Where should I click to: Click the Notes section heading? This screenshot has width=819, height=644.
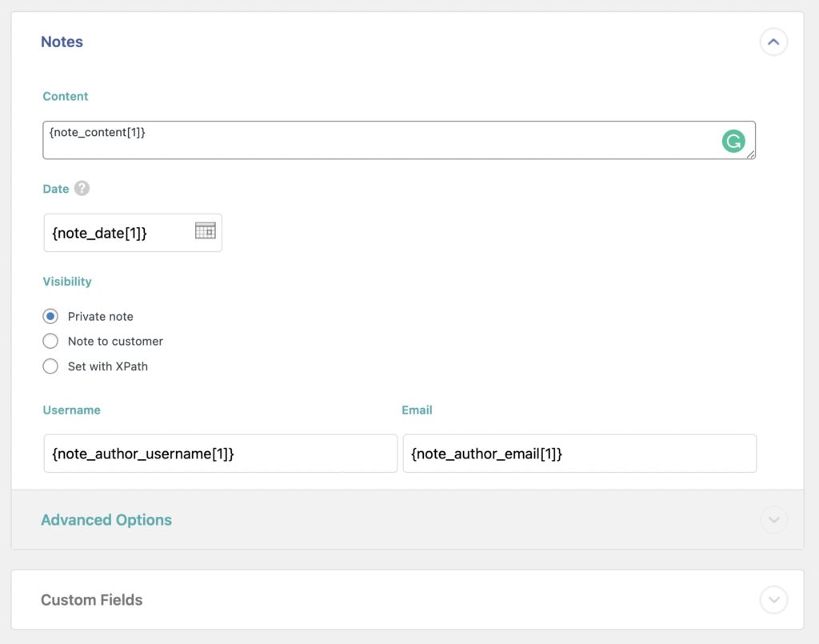[62, 42]
